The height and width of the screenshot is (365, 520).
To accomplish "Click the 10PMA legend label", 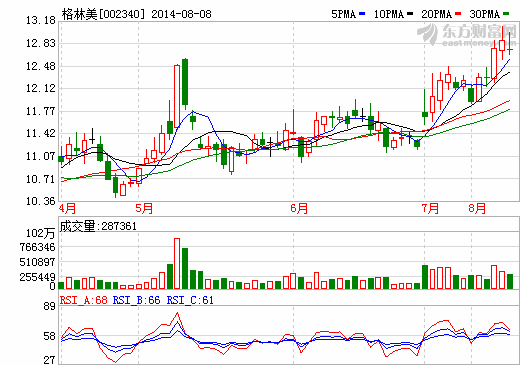I will tap(389, 14).
